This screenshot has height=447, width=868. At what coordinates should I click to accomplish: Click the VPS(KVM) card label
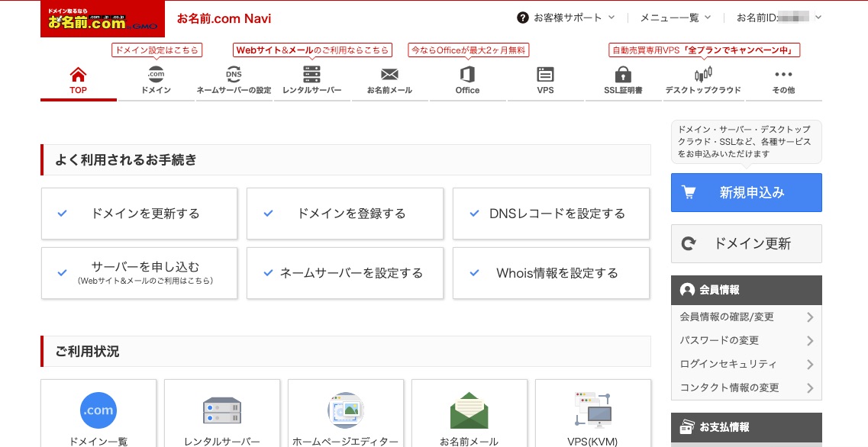(593, 442)
